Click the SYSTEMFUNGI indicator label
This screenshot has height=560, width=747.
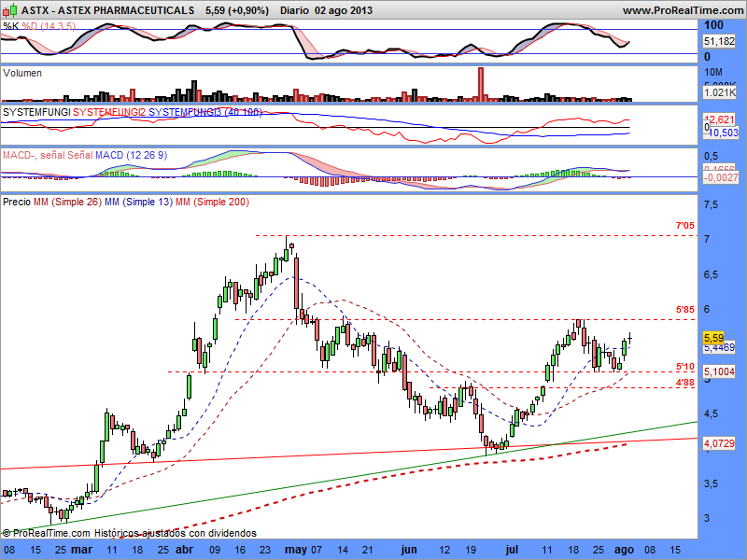[x=36, y=112]
